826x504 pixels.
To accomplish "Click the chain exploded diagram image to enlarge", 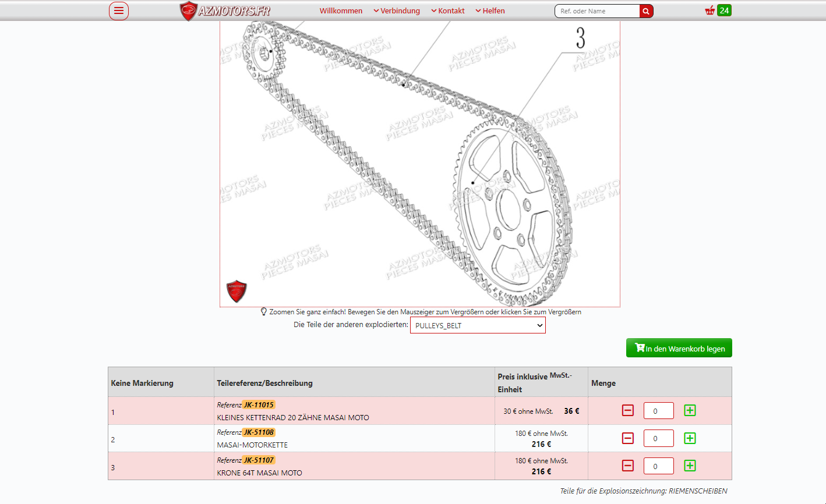I will (x=419, y=163).
